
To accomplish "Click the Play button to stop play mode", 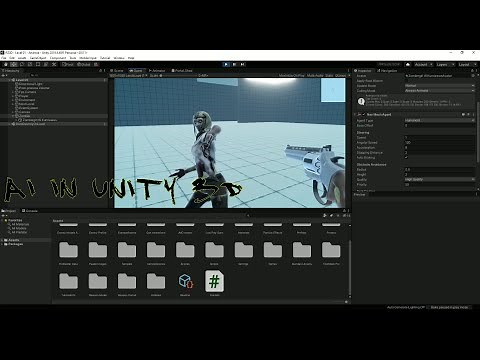I will [226, 64].
